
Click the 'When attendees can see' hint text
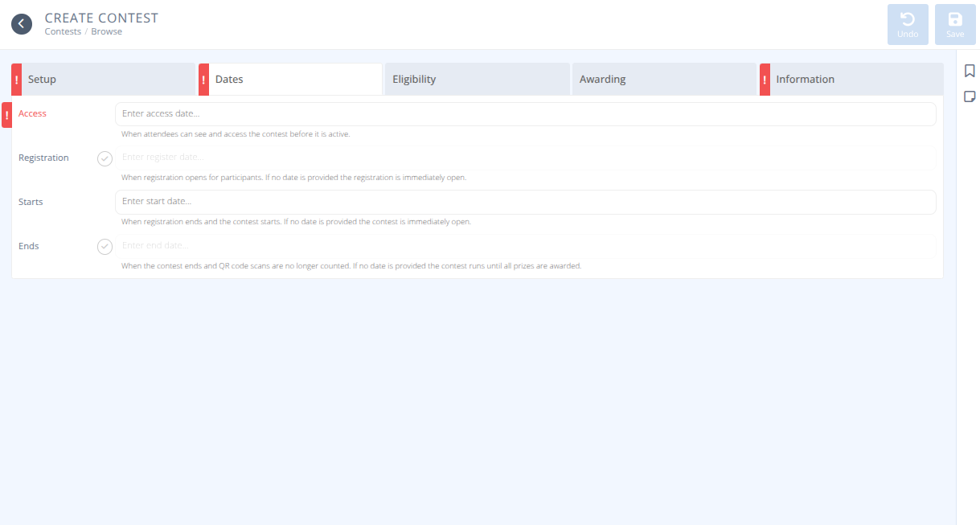coord(236,134)
